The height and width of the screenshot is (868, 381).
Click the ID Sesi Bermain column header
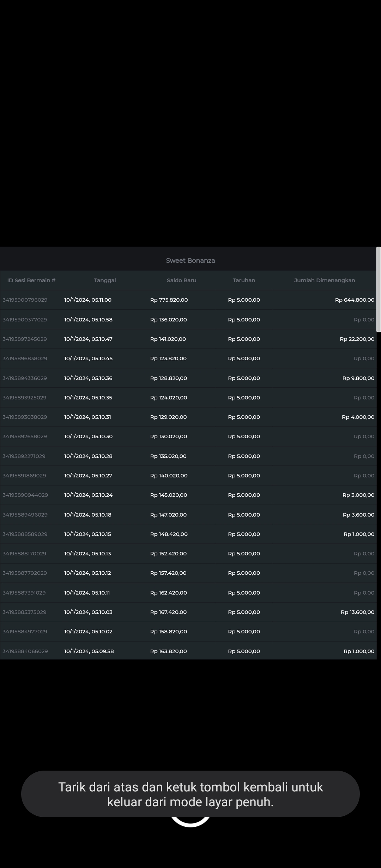coord(31,281)
